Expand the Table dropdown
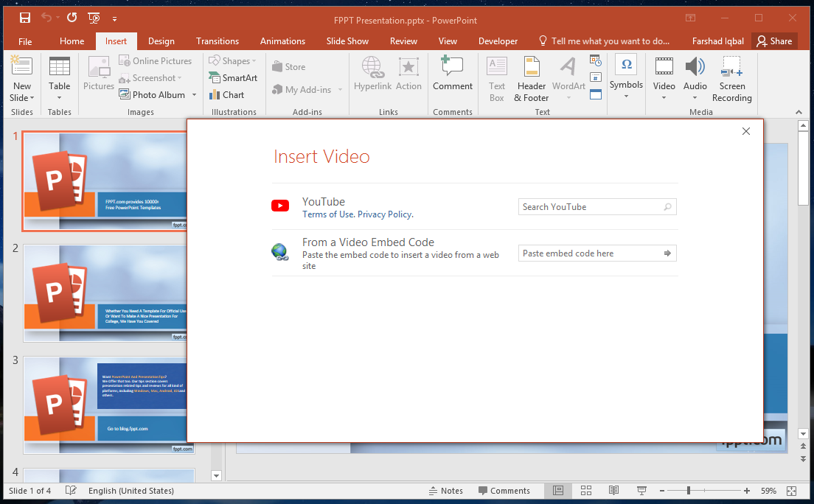The height and width of the screenshot is (504, 814). coord(60,97)
